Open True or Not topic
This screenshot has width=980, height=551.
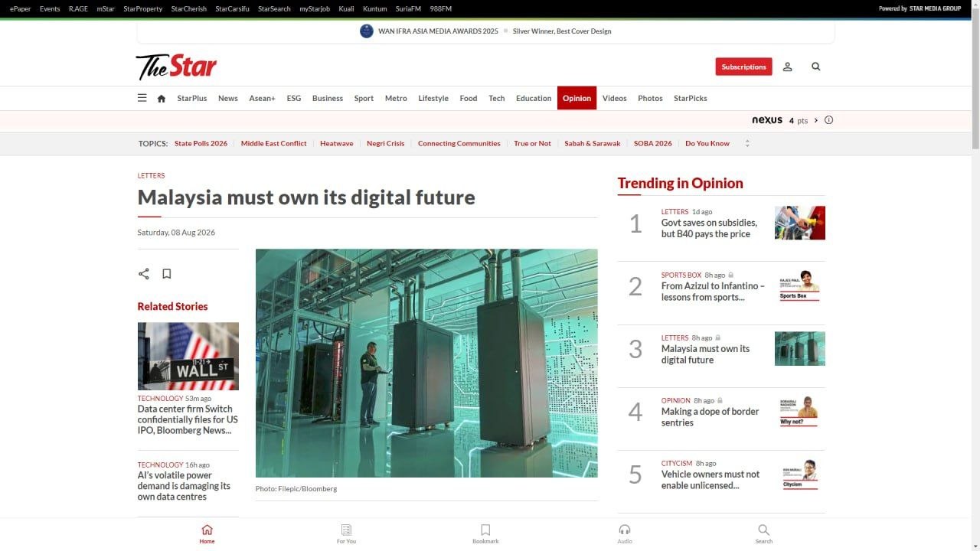532,143
